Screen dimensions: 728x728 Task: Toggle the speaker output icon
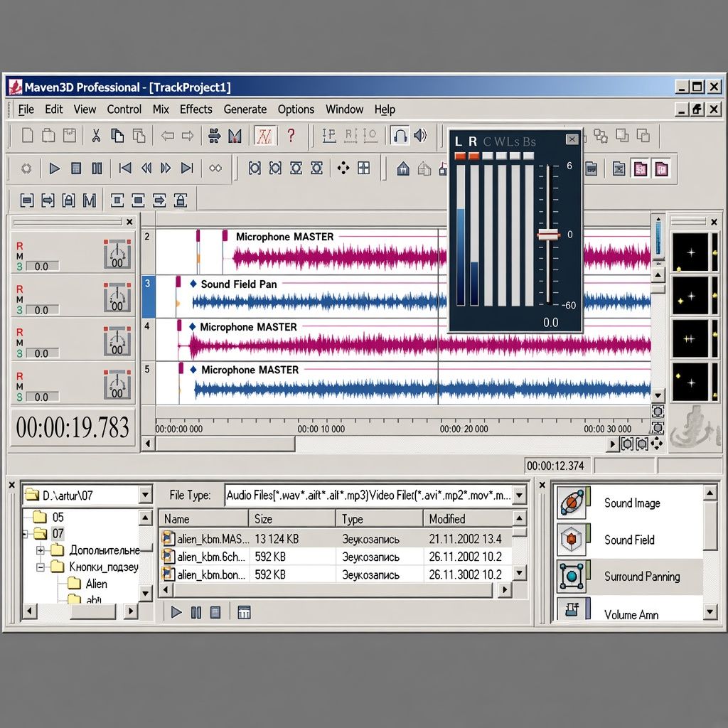coord(420,136)
